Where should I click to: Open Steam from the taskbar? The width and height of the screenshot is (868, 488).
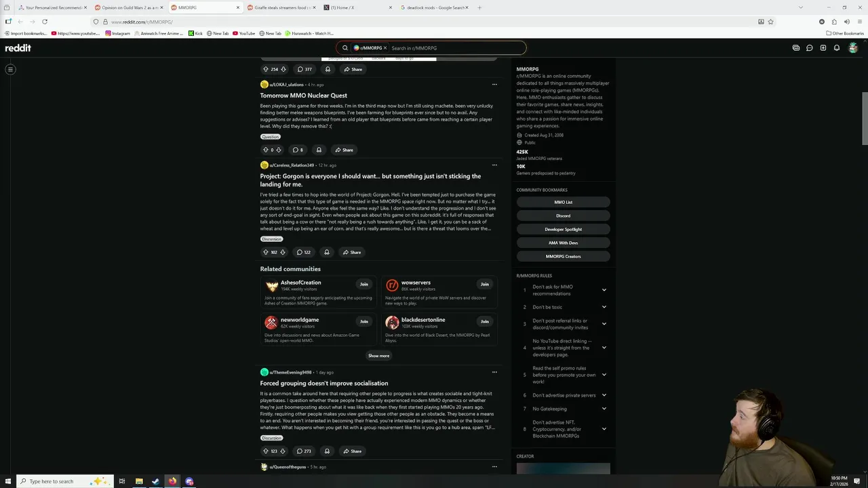click(x=155, y=481)
